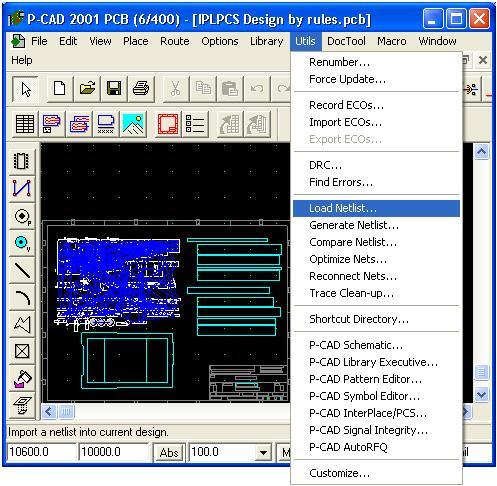Image resolution: width=497 pixels, height=486 pixels.
Task: Click the Save disk icon
Action: coord(114,89)
